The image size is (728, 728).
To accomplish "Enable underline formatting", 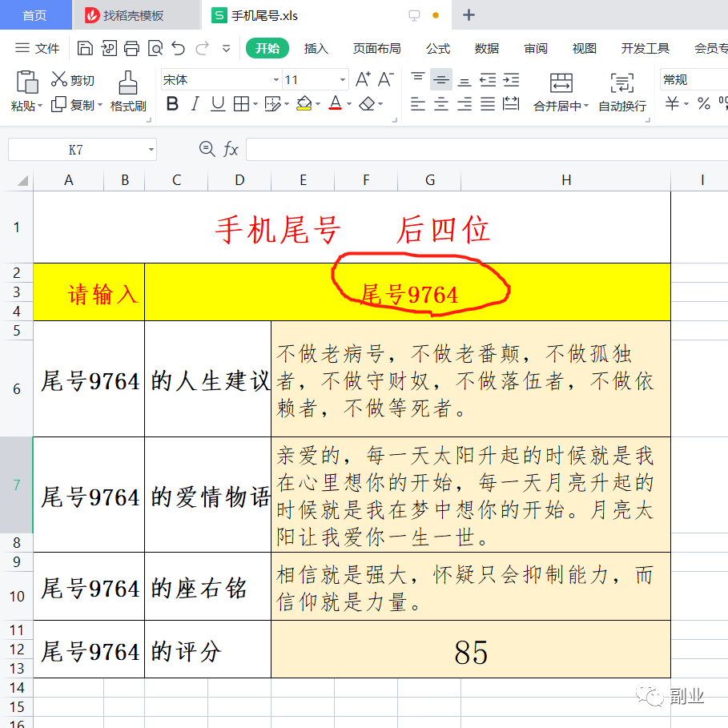I will (216, 104).
